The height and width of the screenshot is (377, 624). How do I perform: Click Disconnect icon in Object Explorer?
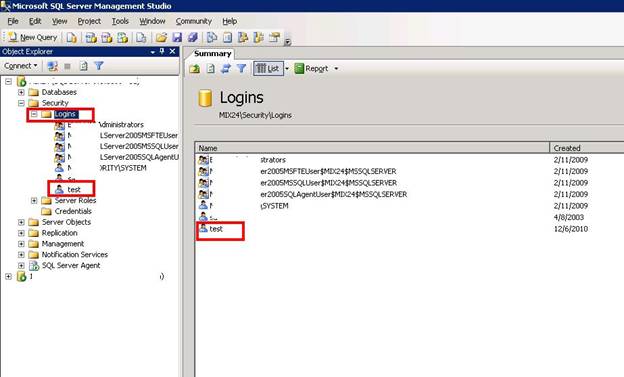click(52, 66)
